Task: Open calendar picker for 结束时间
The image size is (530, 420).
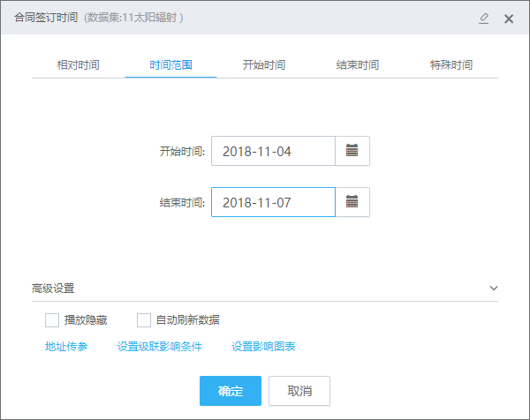Action: tap(352, 202)
